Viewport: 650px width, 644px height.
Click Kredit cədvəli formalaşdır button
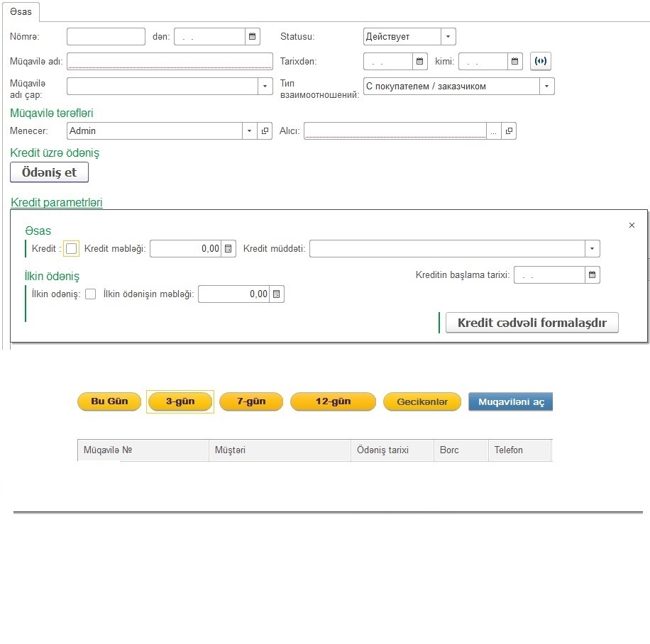coord(531,323)
